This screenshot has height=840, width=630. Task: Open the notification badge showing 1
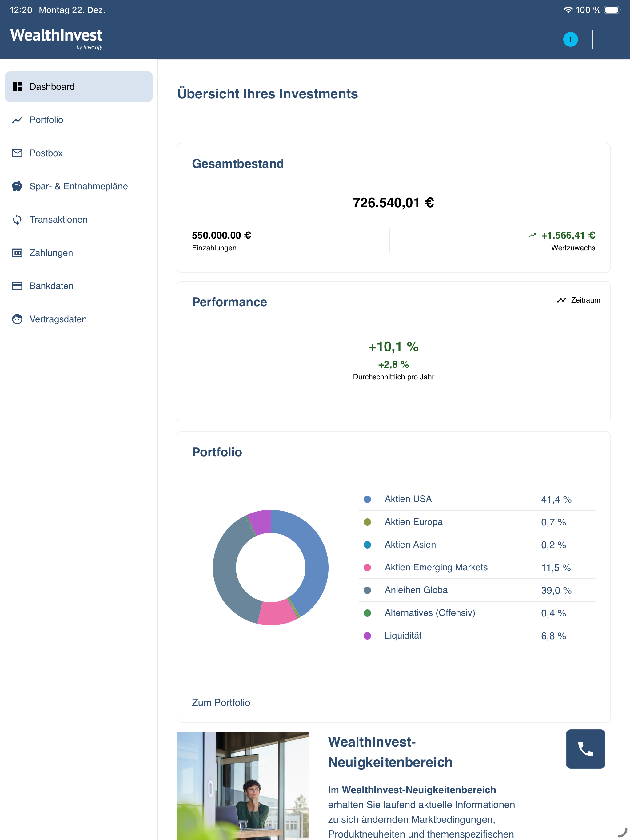point(570,39)
